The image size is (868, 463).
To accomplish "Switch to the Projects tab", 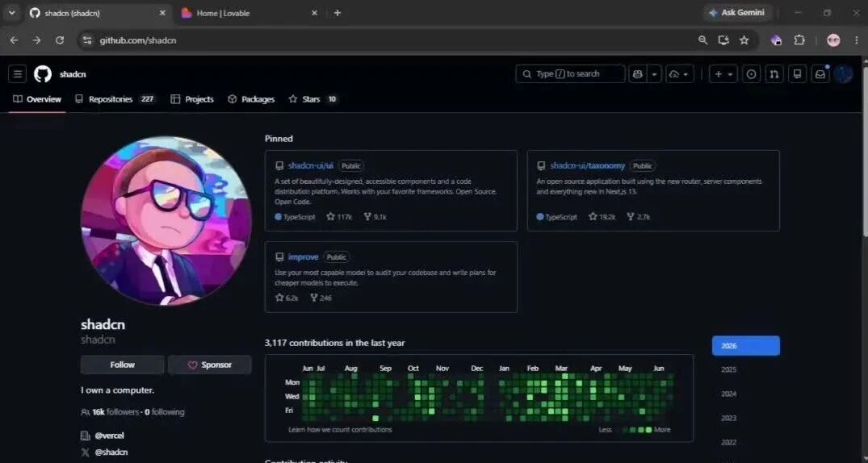I will [192, 99].
